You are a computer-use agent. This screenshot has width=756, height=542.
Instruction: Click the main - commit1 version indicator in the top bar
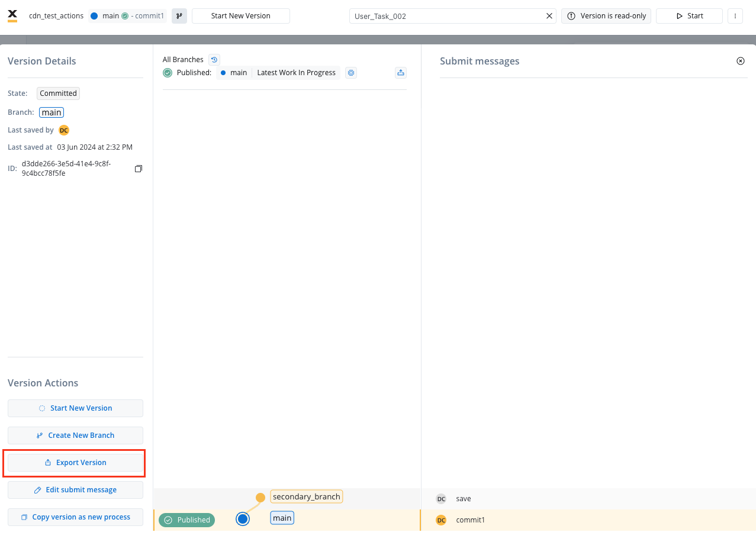[x=127, y=16]
